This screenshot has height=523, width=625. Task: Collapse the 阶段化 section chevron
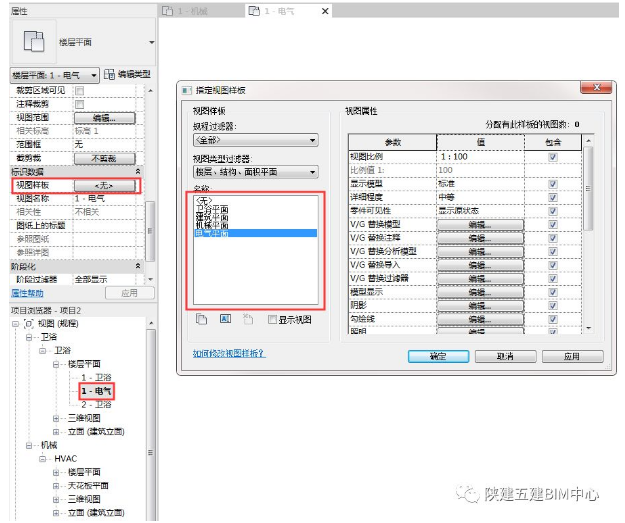click(138, 266)
